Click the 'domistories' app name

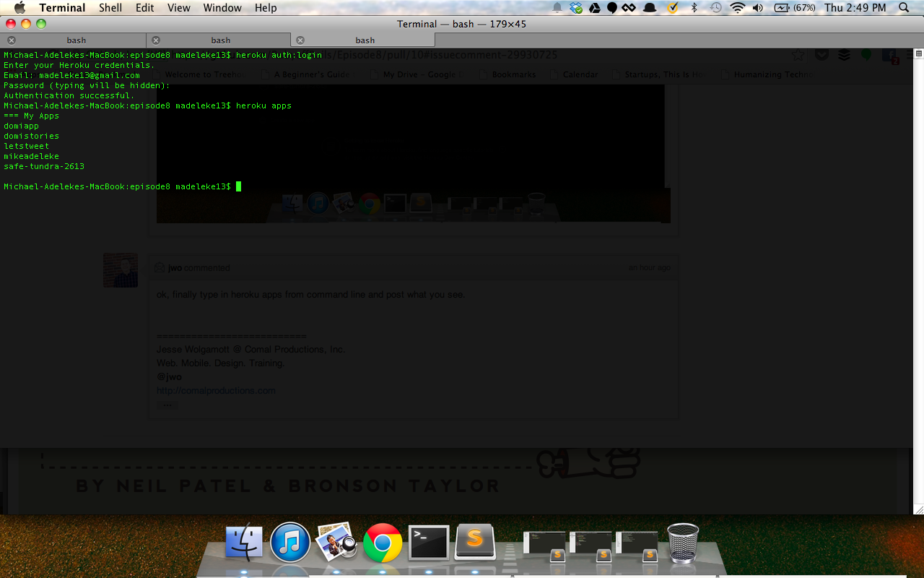pyautogui.click(x=31, y=136)
